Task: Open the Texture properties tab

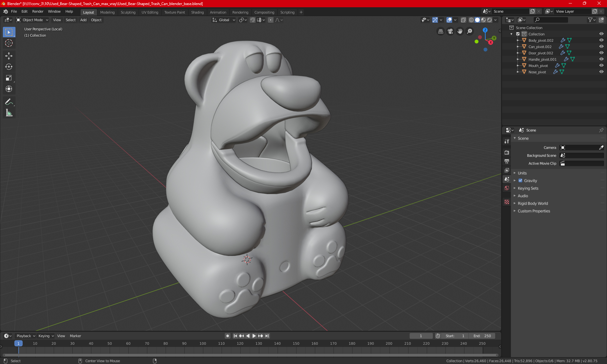Action: pos(507,202)
